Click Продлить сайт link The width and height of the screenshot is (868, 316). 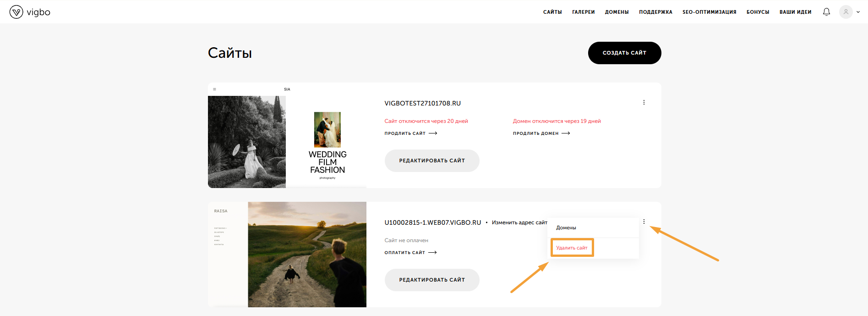click(x=410, y=133)
